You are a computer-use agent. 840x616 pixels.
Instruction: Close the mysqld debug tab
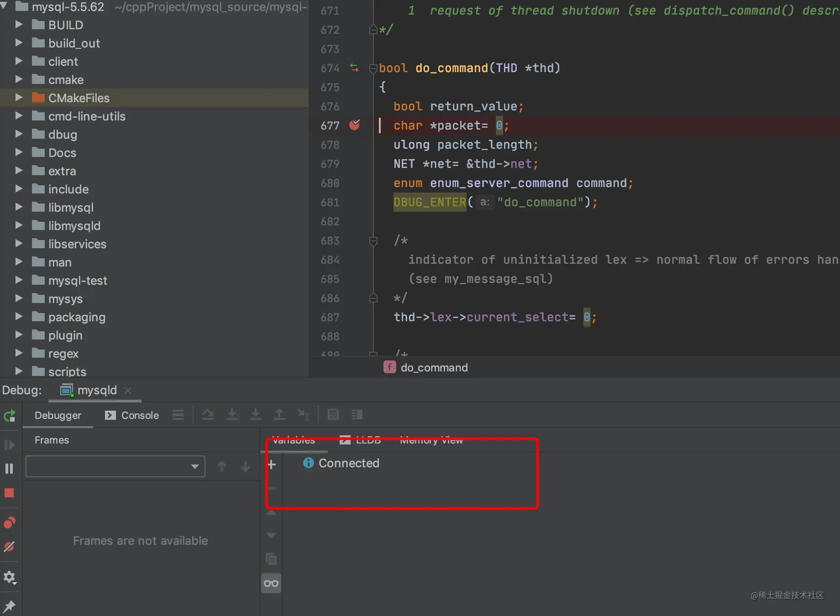[x=128, y=391]
